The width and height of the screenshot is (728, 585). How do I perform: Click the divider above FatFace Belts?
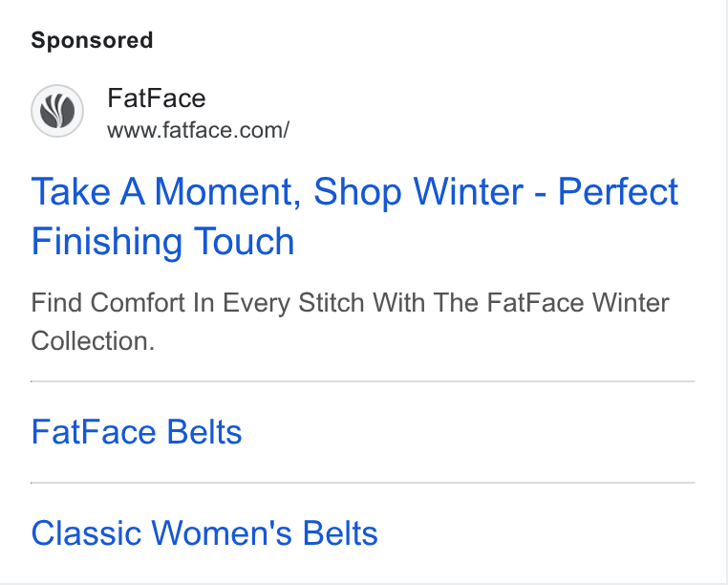point(363,381)
